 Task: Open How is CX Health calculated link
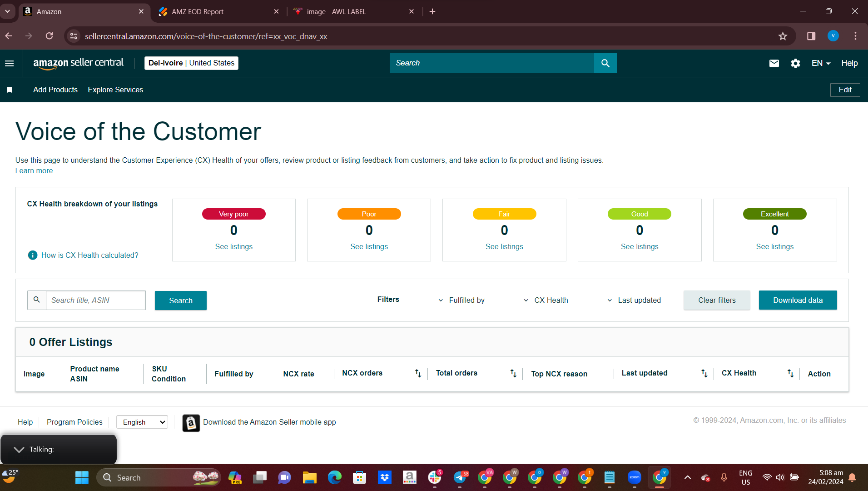pos(90,256)
